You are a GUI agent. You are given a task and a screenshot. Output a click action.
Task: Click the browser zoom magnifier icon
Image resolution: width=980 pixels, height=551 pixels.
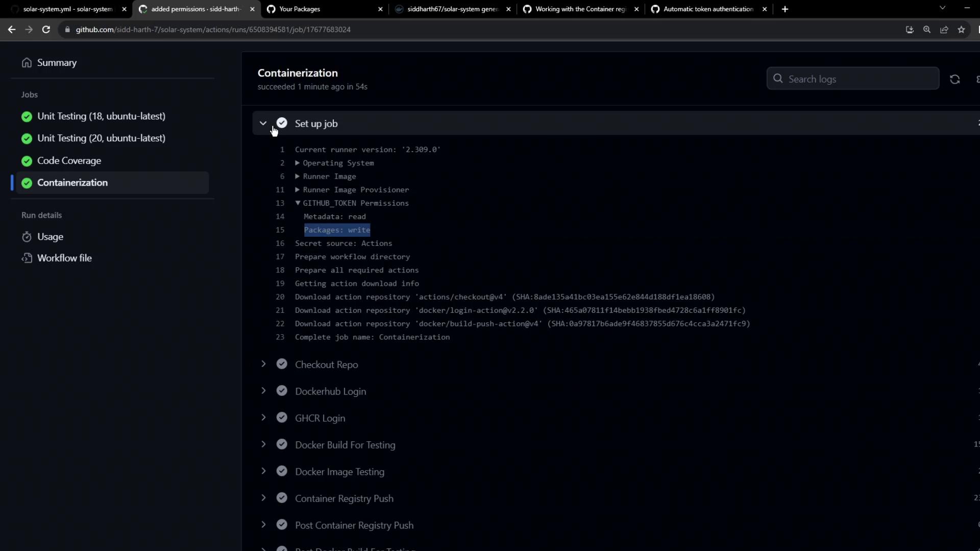(926, 30)
